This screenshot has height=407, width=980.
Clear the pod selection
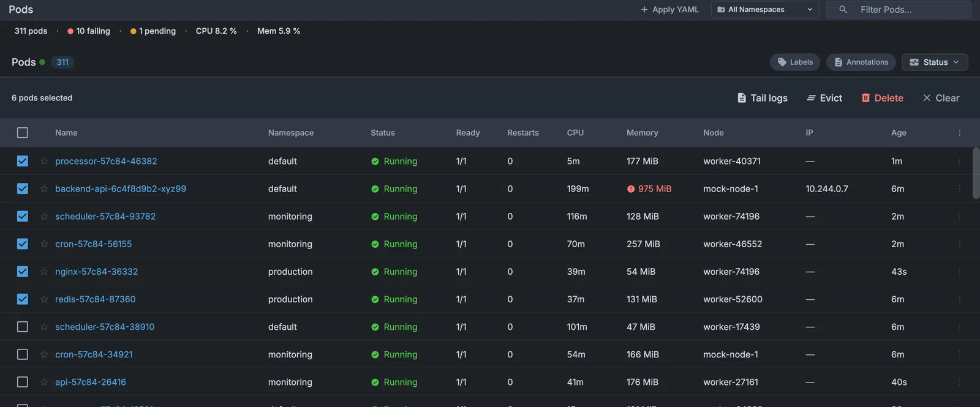click(941, 98)
